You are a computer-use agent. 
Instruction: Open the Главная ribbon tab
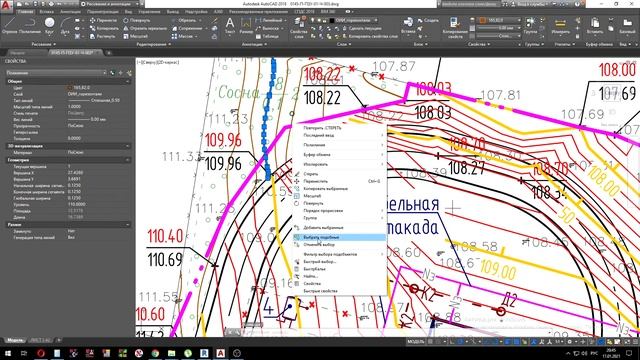(x=26, y=12)
